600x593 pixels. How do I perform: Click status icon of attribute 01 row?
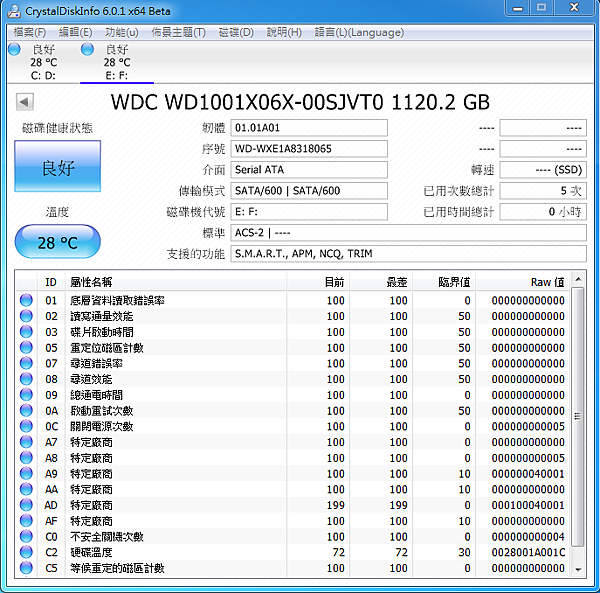pos(26,300)
